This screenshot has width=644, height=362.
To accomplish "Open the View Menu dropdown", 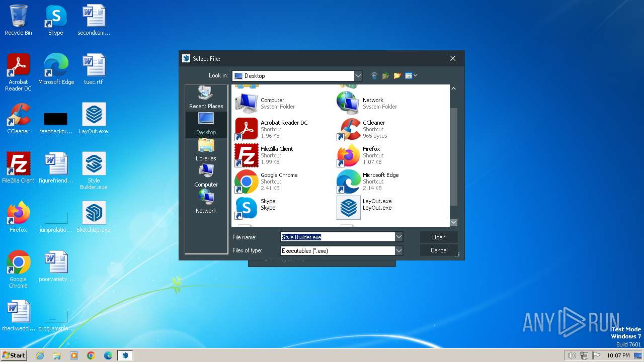I will [x=411, y=76].
